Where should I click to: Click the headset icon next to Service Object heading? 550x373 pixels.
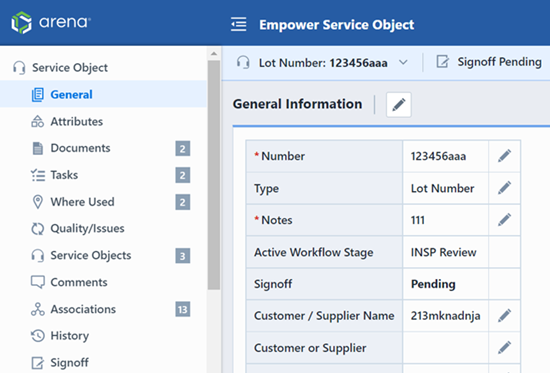point(19,67)
